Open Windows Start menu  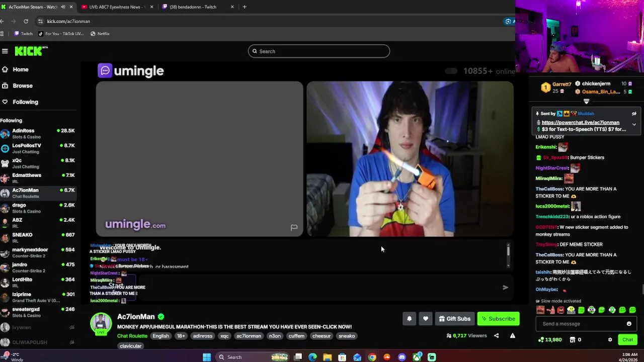point(206,357)
